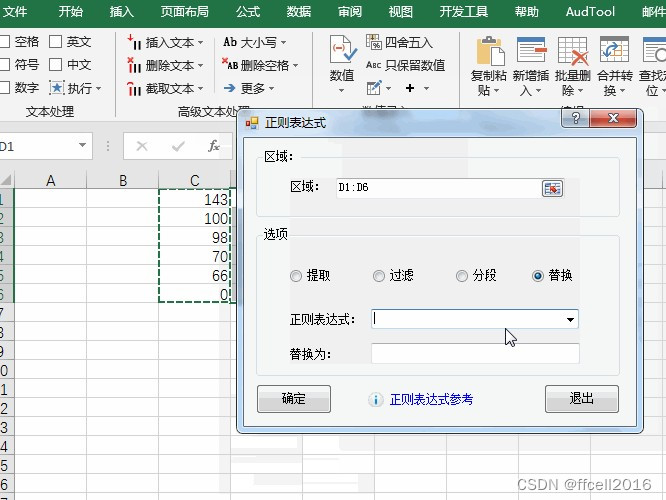This screenshot has width=666, height=500.
Task: Click the 删除文本 icon
Action: pyautogui.click(x=134, y=65)
